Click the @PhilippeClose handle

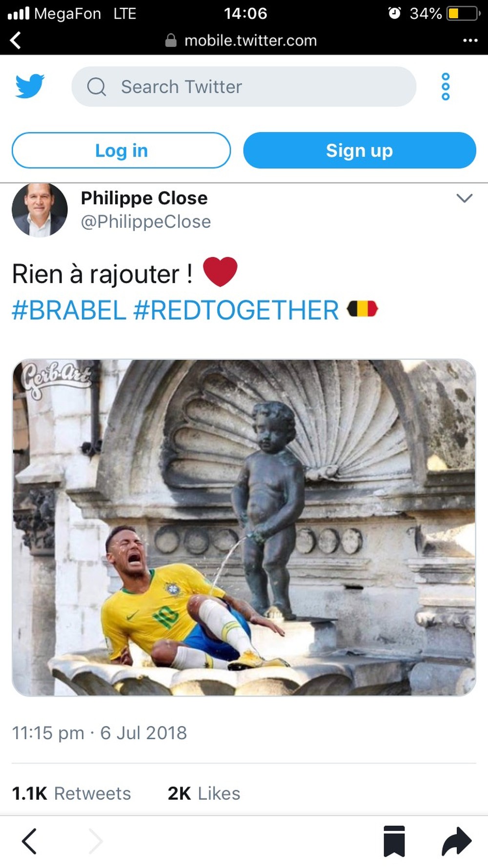click(145, 222)
